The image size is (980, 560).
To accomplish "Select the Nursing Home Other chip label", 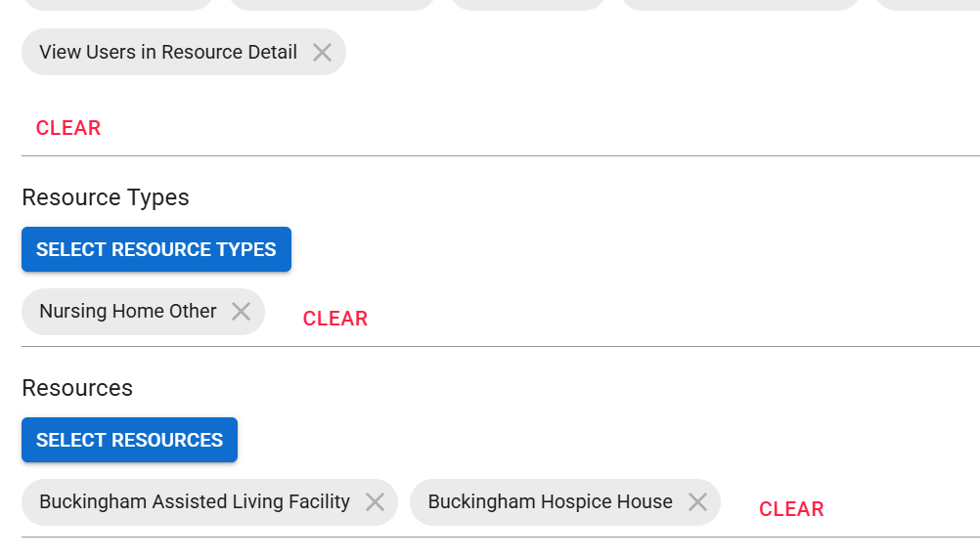I will coord(128,312).
